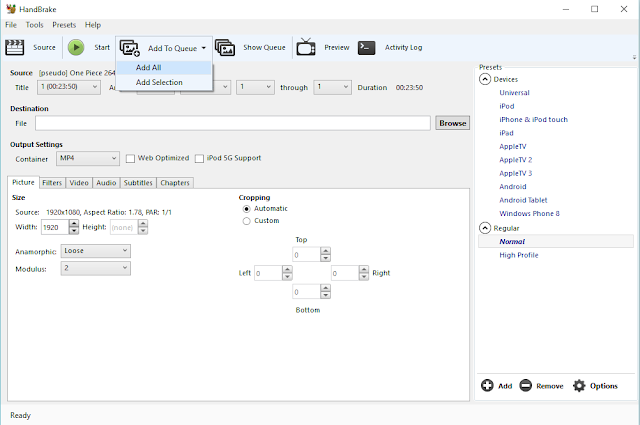Open the Add To Queue dropdown arrow

204,48
